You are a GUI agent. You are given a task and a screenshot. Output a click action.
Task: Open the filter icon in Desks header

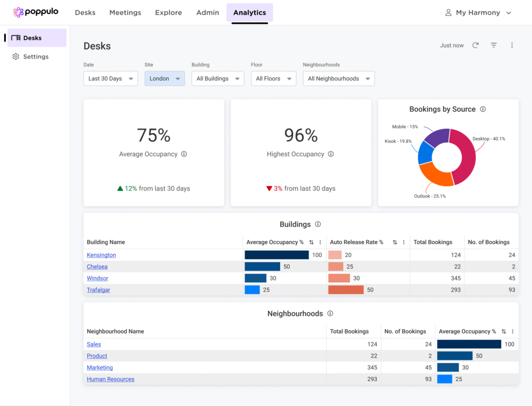coord(494,46)
